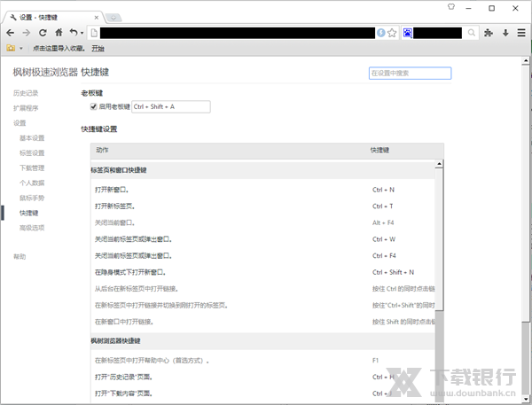Click the 关闭当前窗口 row

tap(262, 222)
